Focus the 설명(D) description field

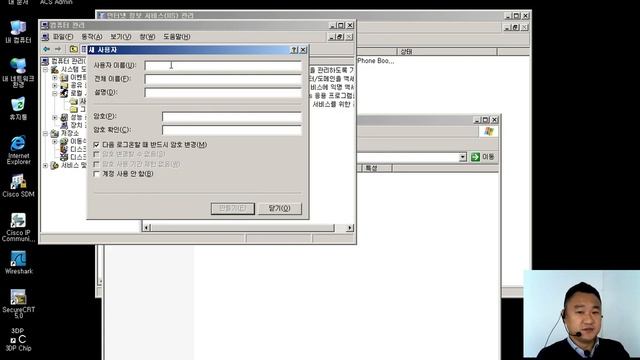click(223, 93)
